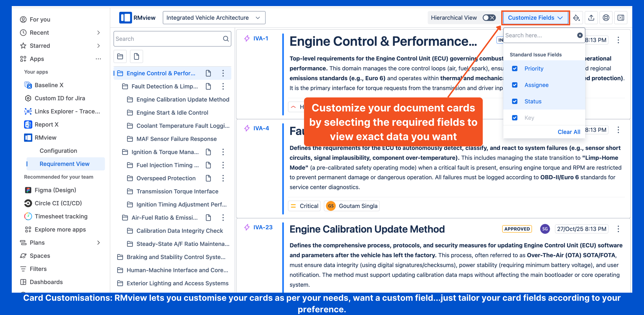Viewport: 644px width, 315px height.
Task: Click the paint bucket style icon
Action: point(576,18)
